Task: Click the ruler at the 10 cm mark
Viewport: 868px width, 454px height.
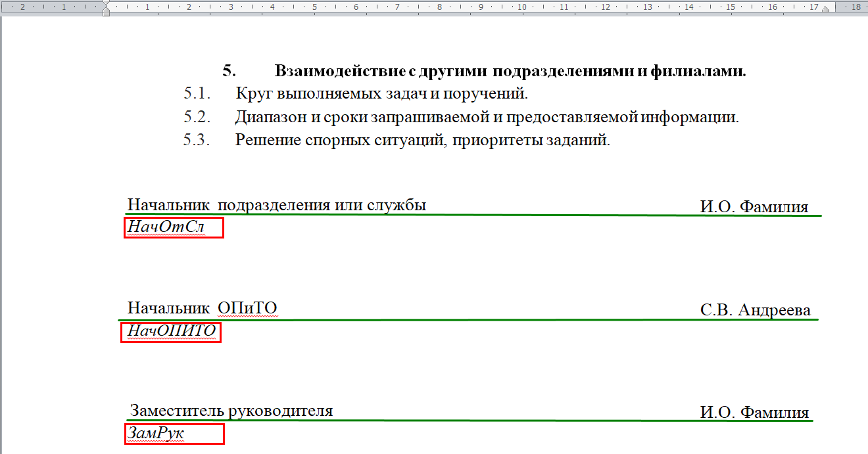Action: tap(522, 7)
